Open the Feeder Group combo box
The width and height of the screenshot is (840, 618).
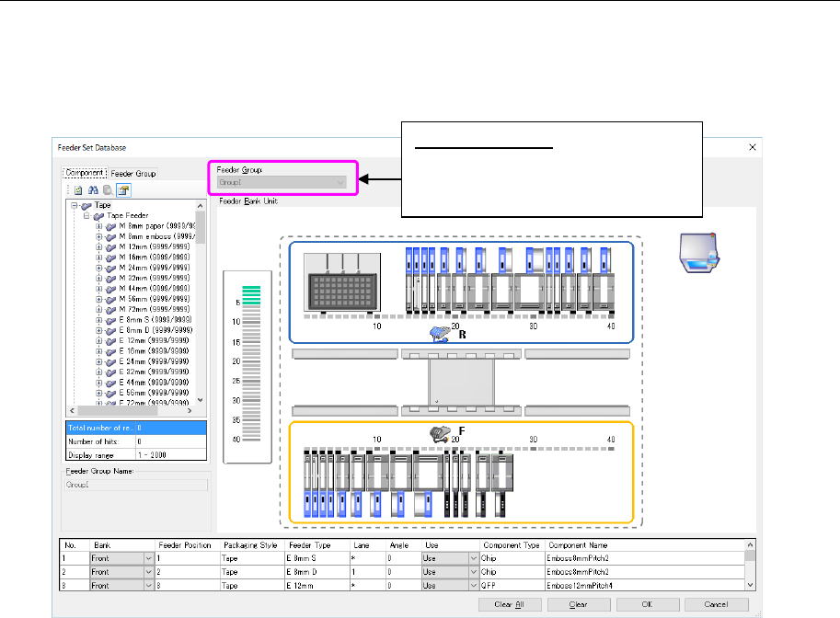pos(281,183)
